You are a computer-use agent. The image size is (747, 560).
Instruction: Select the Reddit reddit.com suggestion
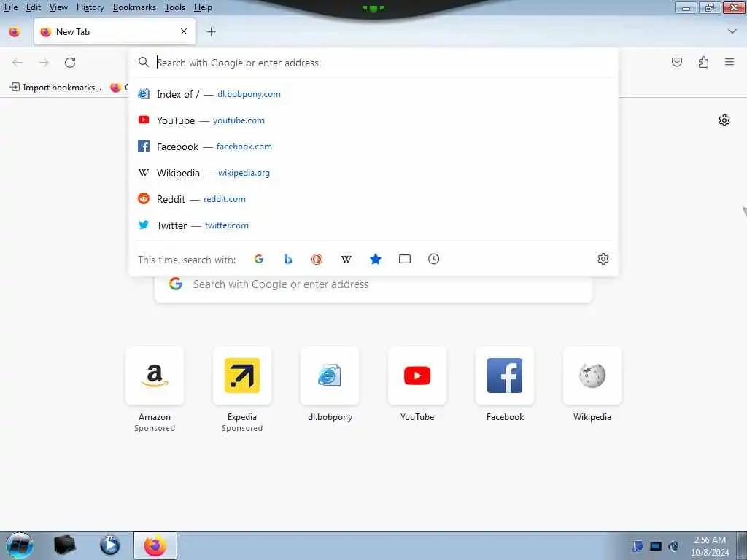pyautogui.click(x=373, y=198)
